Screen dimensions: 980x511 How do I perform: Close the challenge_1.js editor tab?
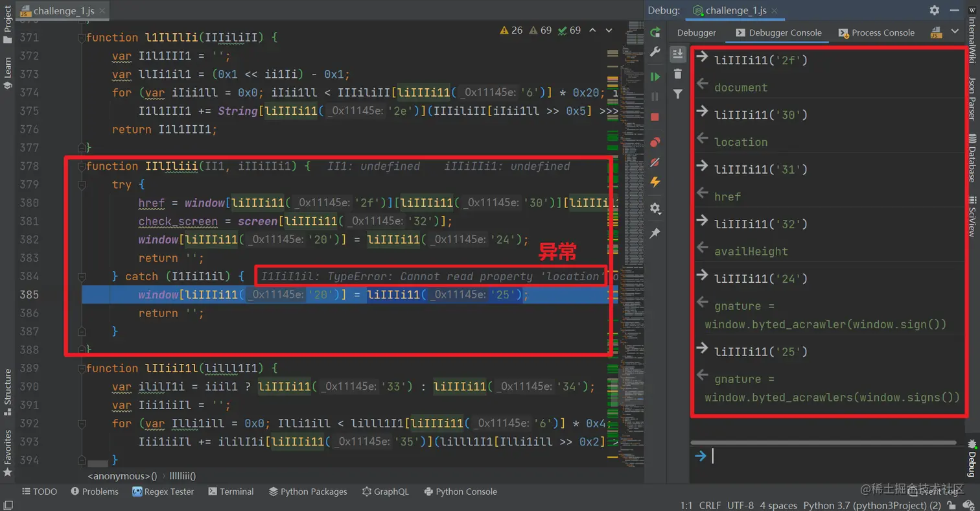tap(102, 11)
